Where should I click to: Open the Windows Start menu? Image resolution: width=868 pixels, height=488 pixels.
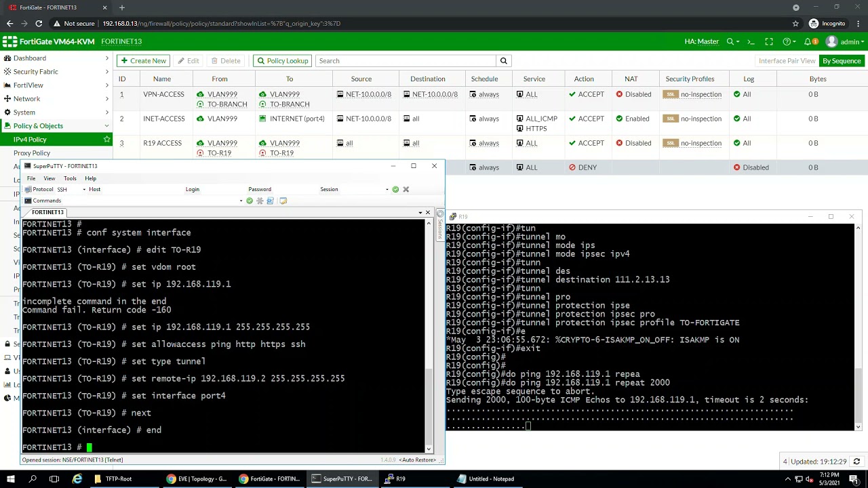(11, 479)
